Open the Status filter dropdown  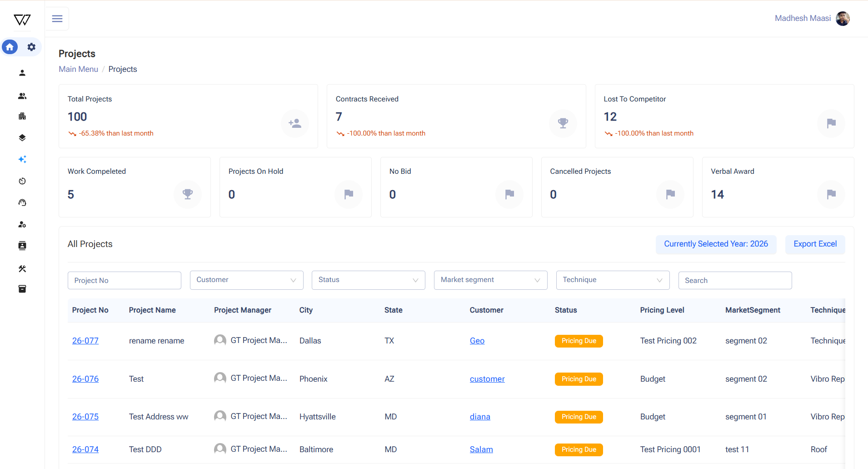click(368, 280)
